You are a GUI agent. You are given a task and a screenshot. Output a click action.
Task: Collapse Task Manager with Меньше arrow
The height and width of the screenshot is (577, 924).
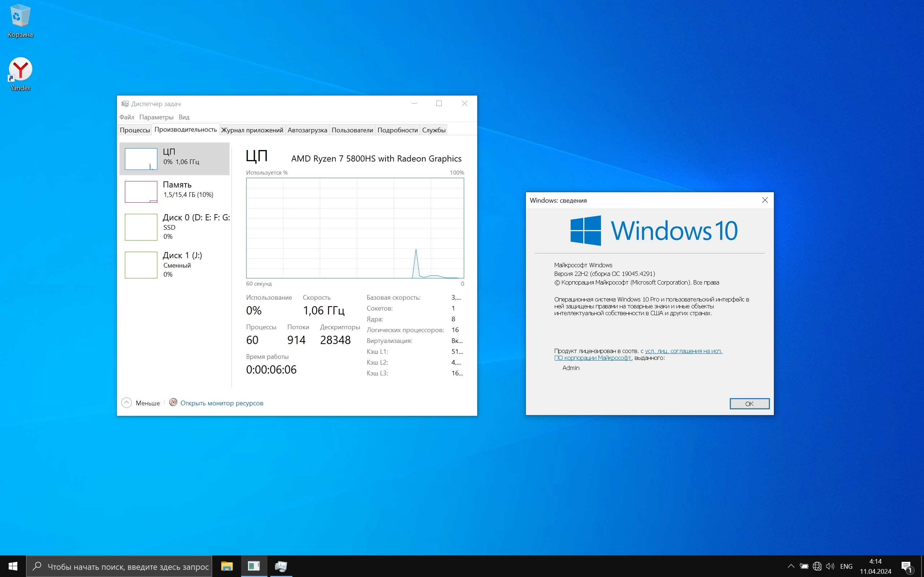click(126, 403)
